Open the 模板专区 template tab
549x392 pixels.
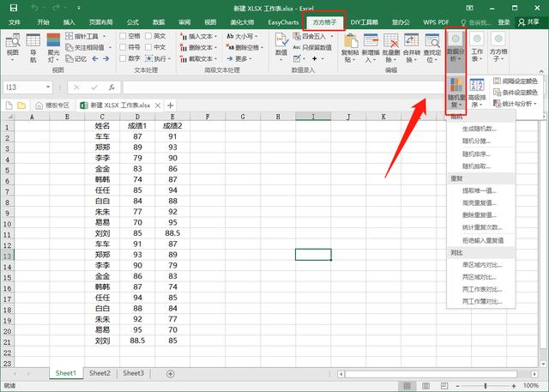52,106
